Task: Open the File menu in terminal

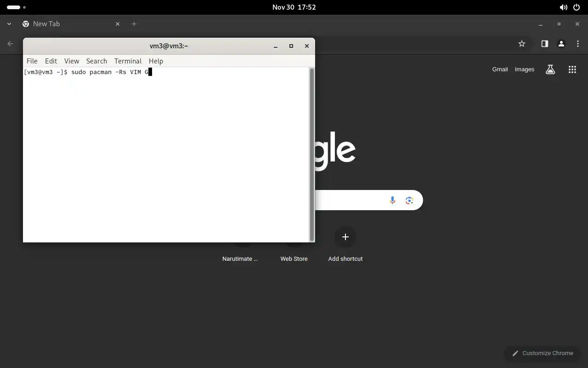Action: tap(32, 61)
